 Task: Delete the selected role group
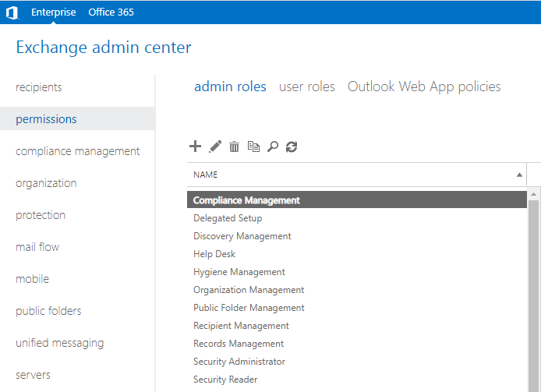[234, 147]
